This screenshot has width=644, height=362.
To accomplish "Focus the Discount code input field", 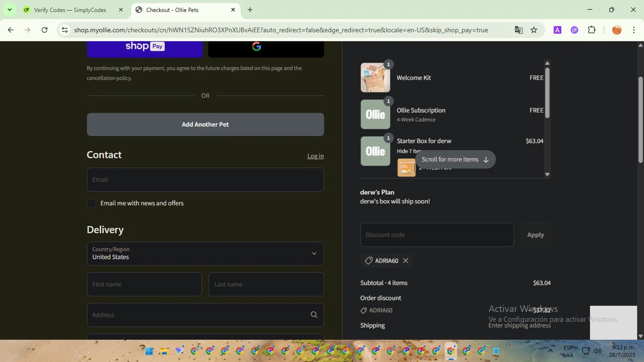I will point(437,235).
